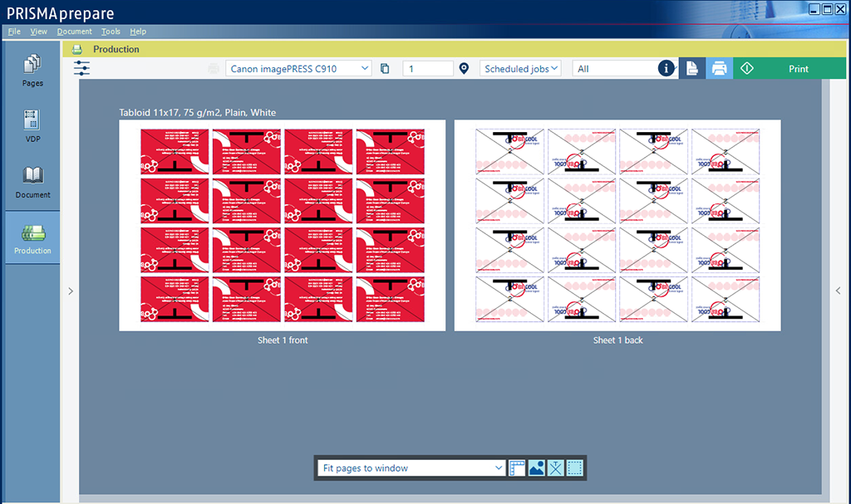Click the Sheet 1 back caption
This screenshot has height=504, width=851.
tap(618, 340)
